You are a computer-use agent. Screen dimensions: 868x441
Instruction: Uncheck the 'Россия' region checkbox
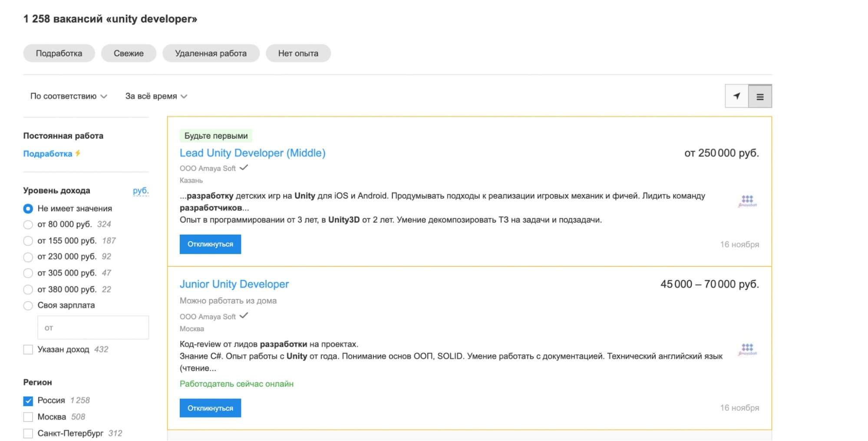coord(28,401)
